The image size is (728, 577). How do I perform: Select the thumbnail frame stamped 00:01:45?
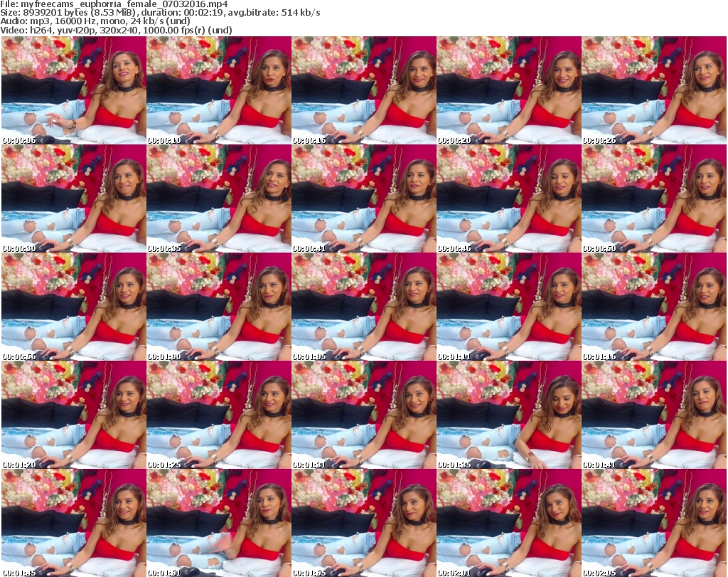tap(74, 523)
